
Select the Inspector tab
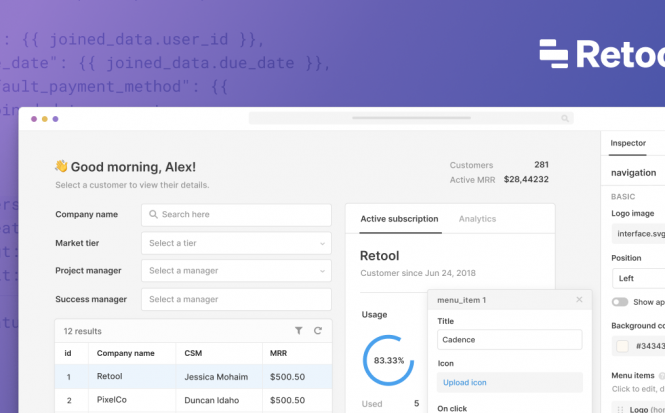(628, 143)
